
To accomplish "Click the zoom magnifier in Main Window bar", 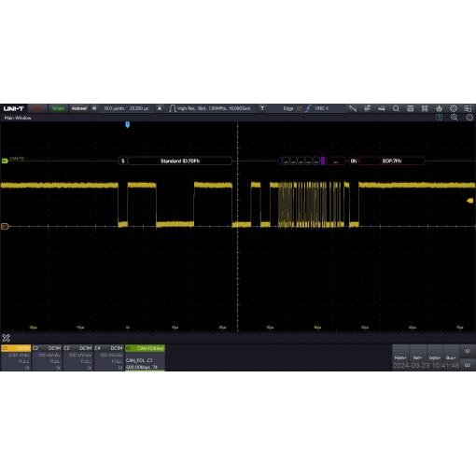I will click(455, 118).
